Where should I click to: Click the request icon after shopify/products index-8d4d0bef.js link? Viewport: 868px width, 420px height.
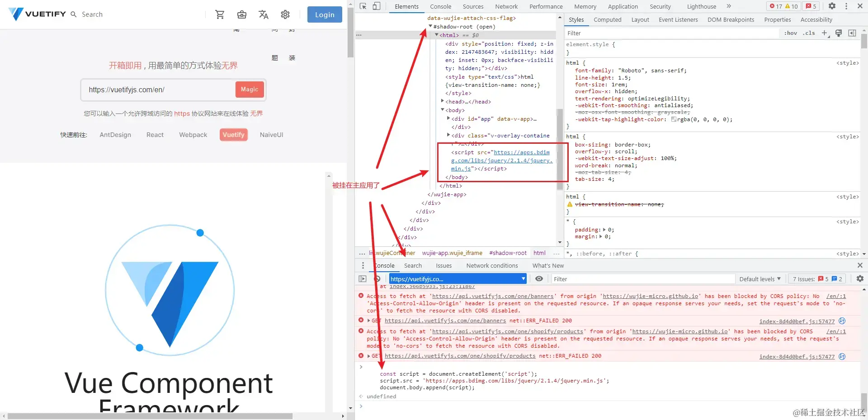click(842, 356)
